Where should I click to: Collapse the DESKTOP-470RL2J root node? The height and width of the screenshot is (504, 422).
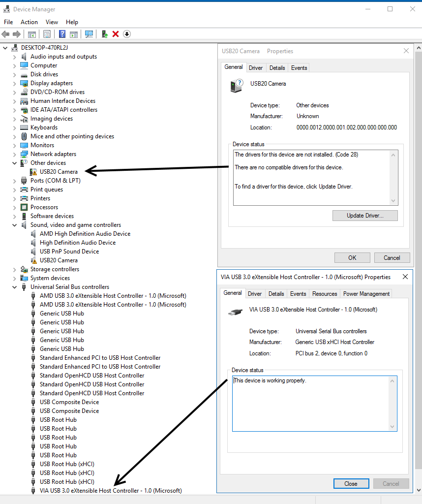tap(5, 48)
